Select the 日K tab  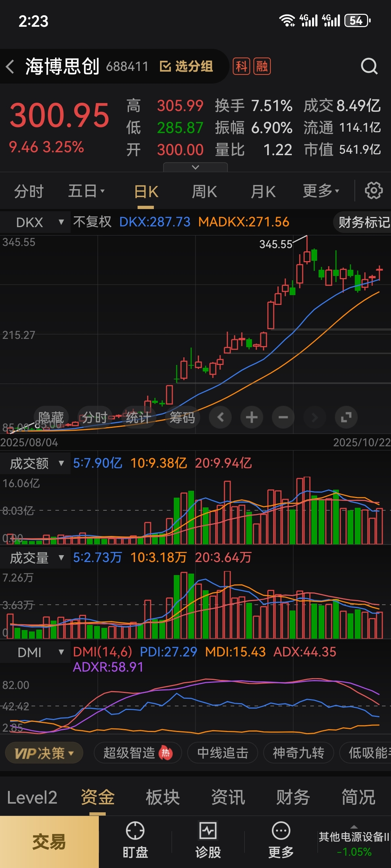[x=146, y=192]
